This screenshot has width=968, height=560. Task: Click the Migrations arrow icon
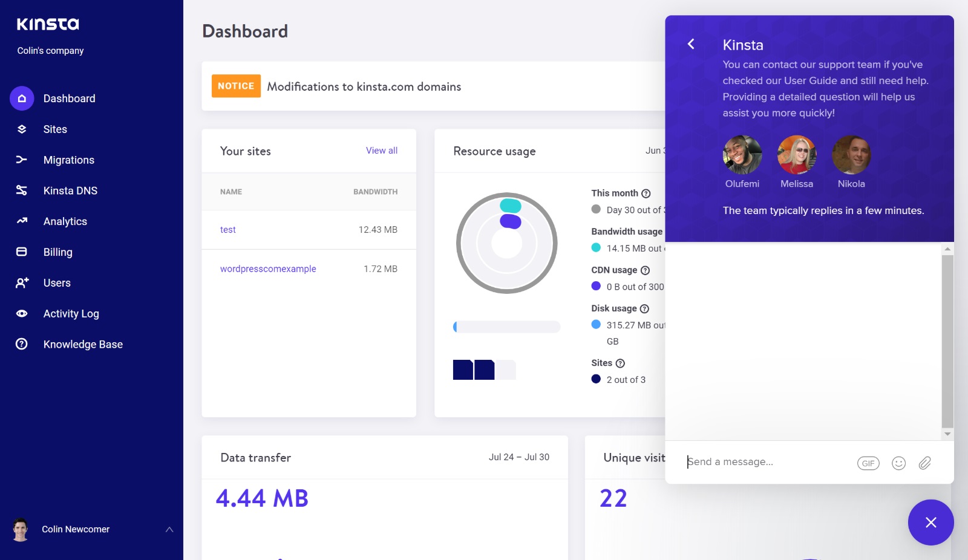pyautogui.click(x=22, y=160)
